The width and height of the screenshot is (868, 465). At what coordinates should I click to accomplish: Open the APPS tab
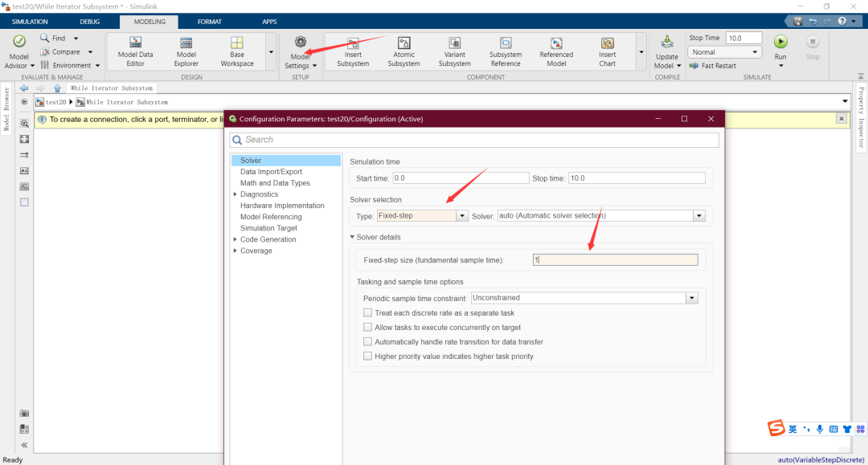tap(269, 22)
